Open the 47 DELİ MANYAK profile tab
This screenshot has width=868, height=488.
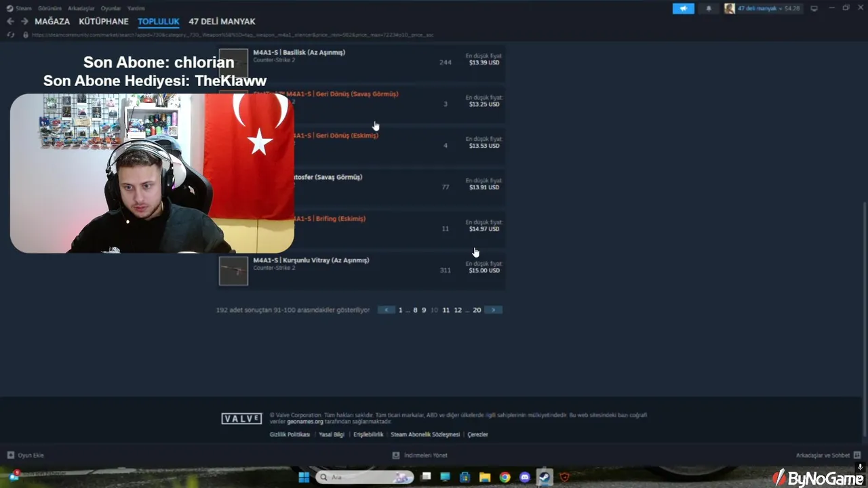tap(222, 22)
